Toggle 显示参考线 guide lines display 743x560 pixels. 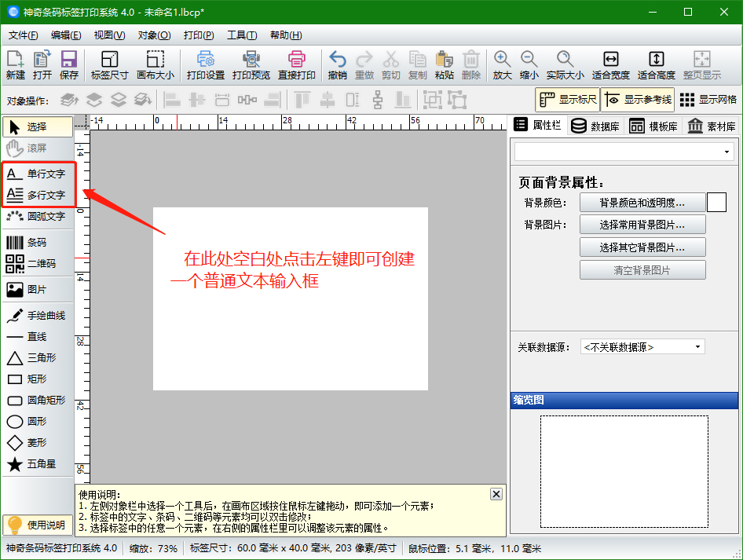[x=637, y=100]
